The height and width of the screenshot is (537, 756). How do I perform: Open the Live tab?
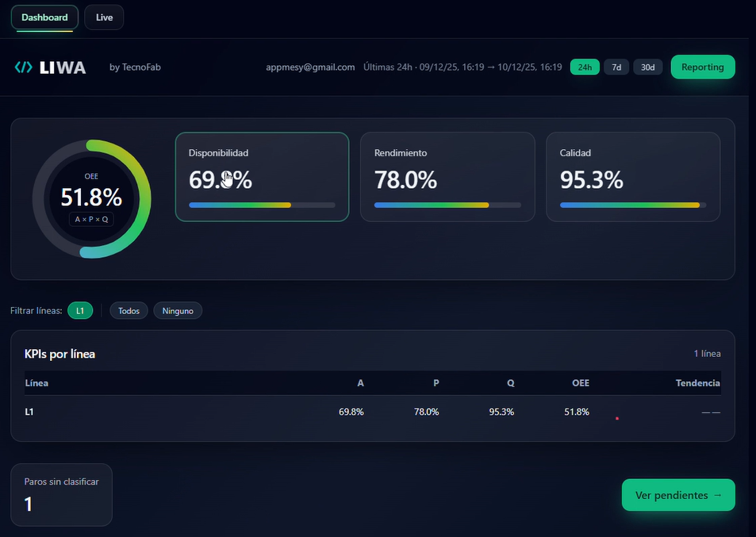pyautogui.click(x=104, y=17)
